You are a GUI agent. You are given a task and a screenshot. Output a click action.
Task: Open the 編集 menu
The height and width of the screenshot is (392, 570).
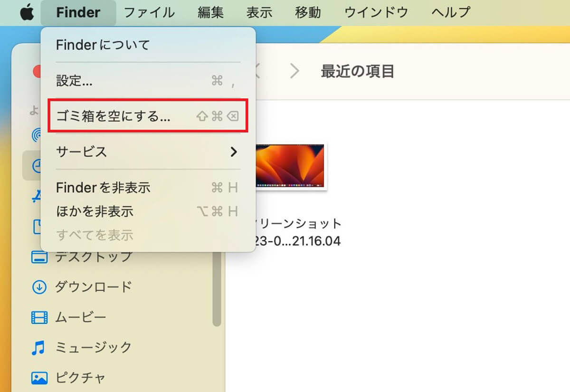click(210, 12)
